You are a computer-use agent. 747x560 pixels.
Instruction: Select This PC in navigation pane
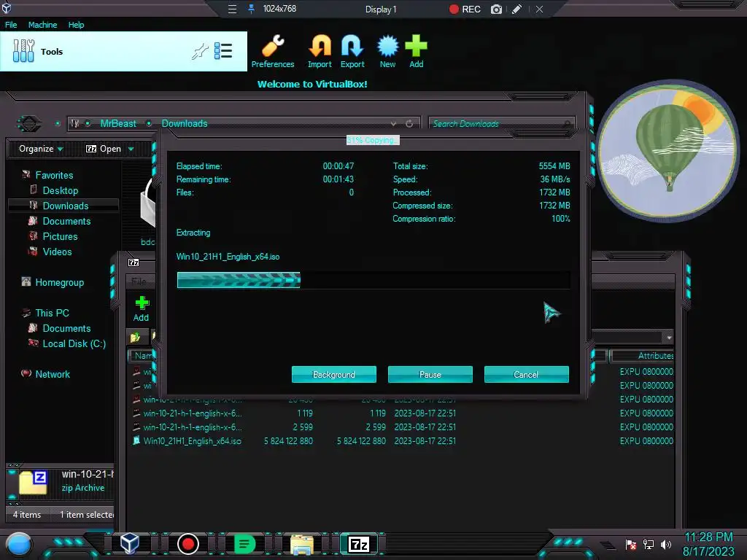click(x=52, y=313)
